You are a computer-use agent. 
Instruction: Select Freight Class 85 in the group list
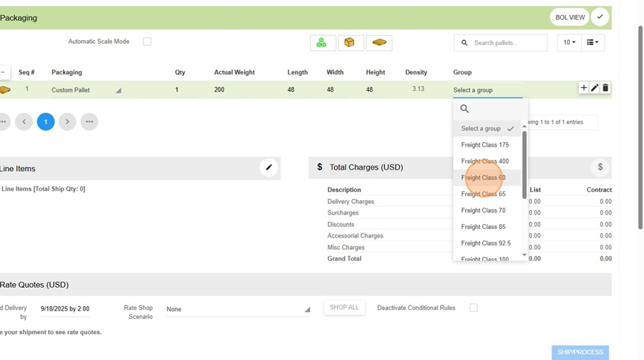(x=483, y=227)
